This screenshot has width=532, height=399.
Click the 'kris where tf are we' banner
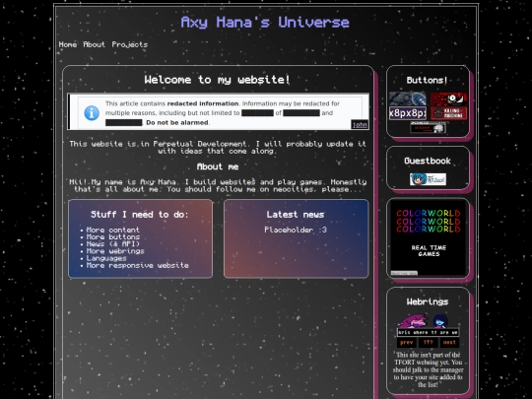(x=429, y=333)
